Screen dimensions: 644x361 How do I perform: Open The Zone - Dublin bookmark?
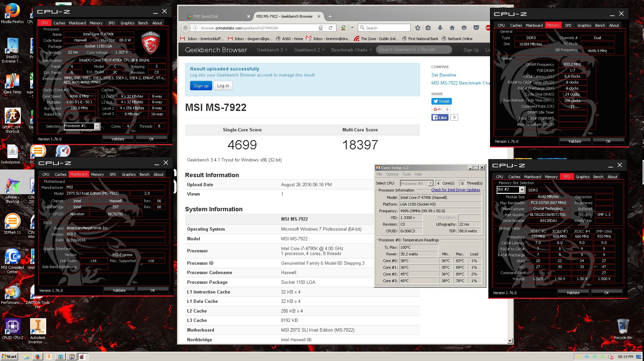[x=376, y=39]
